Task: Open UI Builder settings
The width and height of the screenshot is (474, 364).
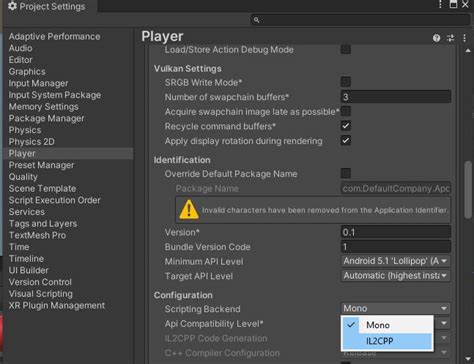Action: (x=28, y=270)
